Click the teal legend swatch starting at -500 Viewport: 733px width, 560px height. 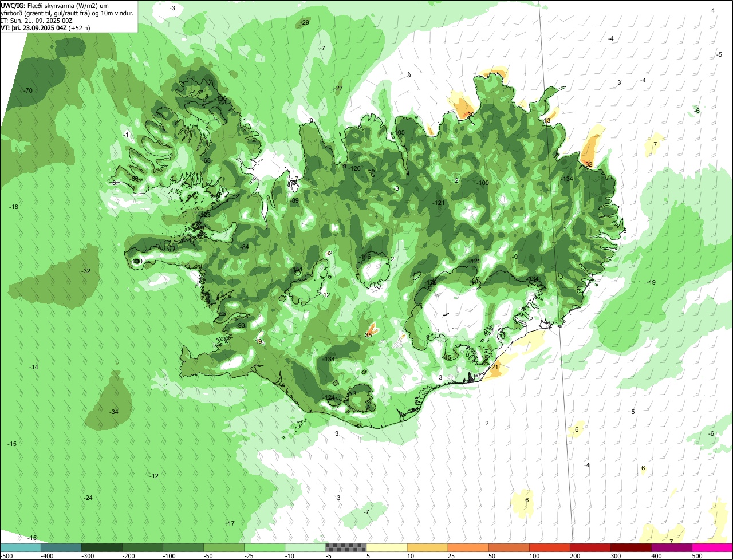tap(21, 547)
